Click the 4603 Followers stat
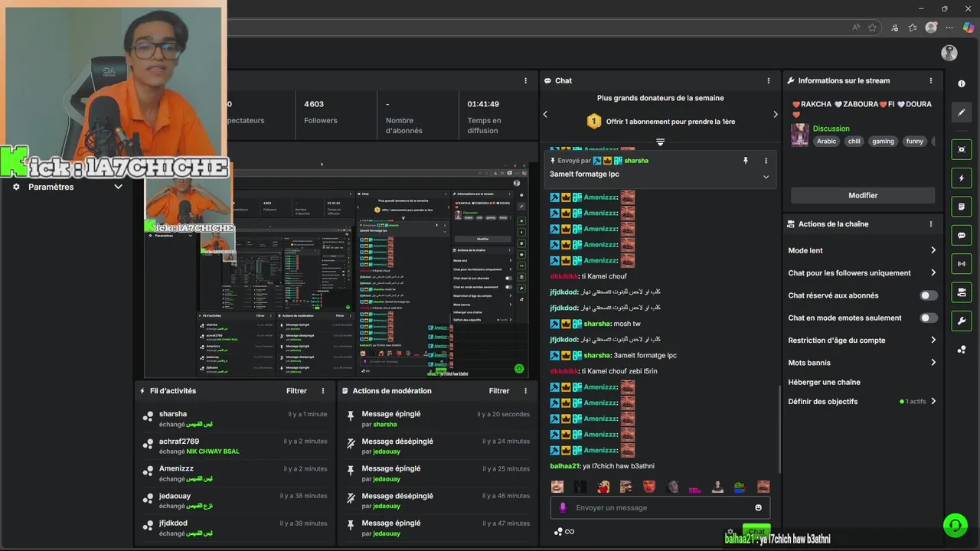 [x=320, y=112]
